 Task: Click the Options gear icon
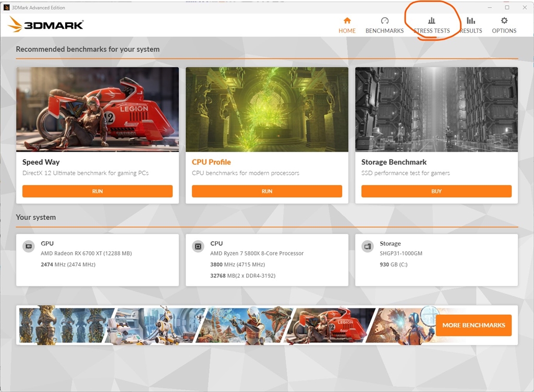(504, 20)
